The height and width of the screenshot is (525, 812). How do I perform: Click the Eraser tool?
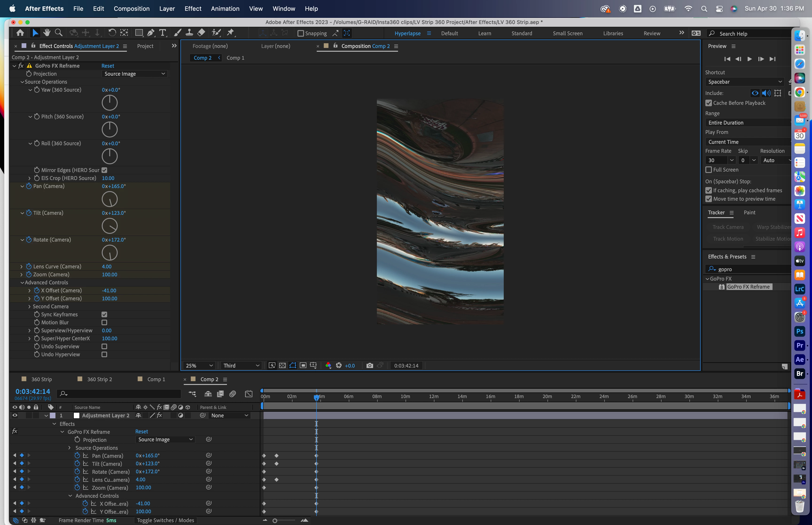pos(201,33)
